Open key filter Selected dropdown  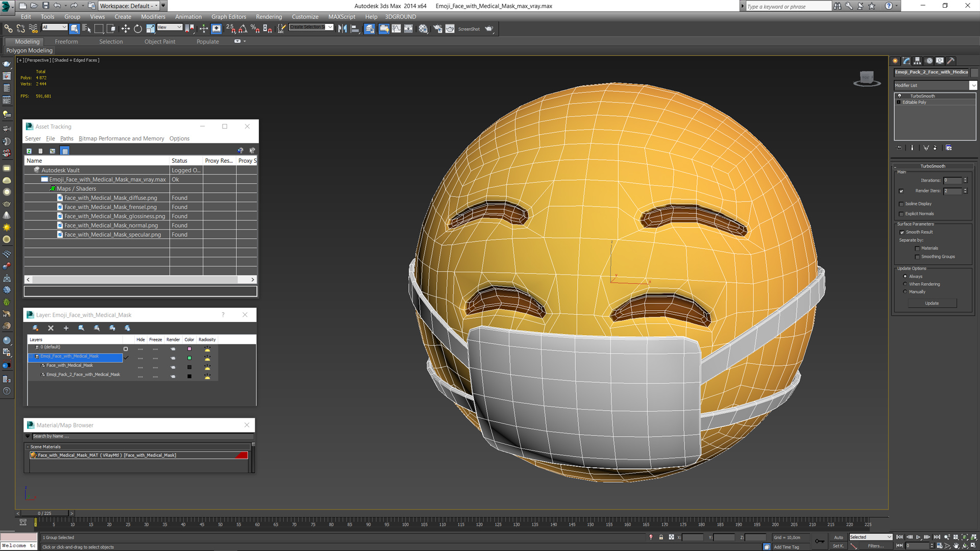[870, 537]
